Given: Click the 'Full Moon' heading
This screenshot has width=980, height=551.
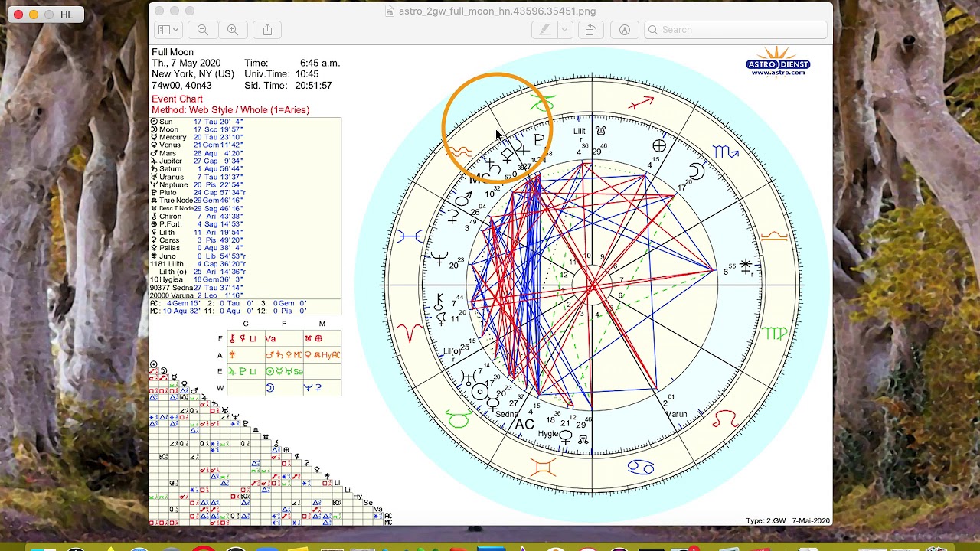Looking at the screenshot, I should tap(172, 52).
